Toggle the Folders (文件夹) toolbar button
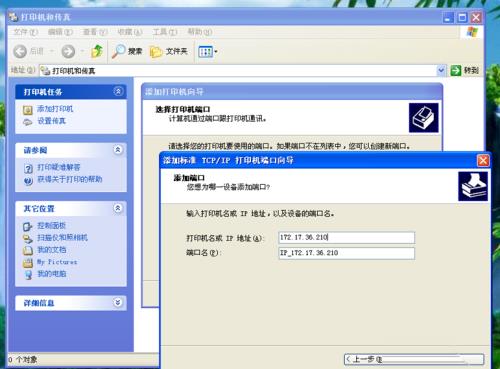The width and height of the screenshot is (500, 369). [x=169, y=51]
